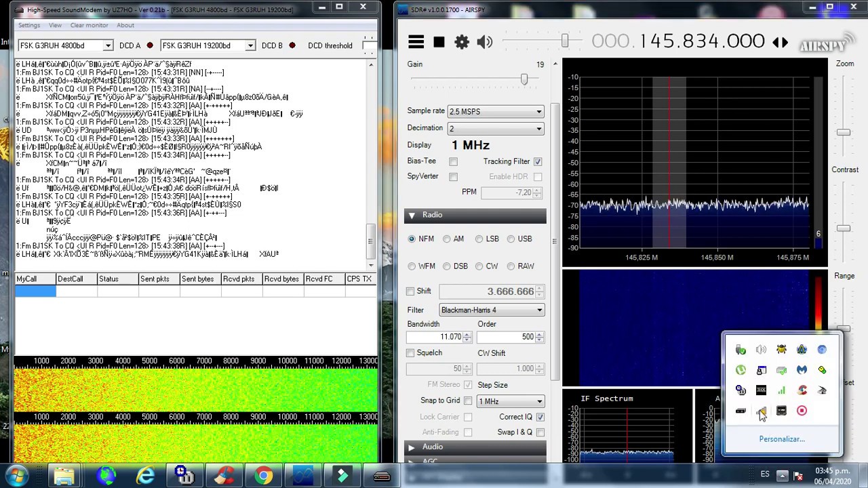Click the clock-and-pause icon in the tray popup
The width and height of the screenshot is (868, 488).
(x=741, y=390)
